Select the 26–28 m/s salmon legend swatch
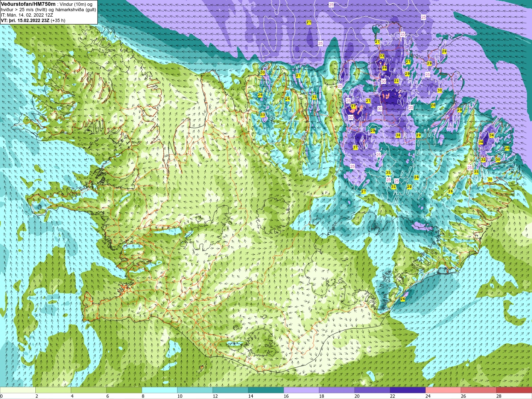The height and width of the screenshot is (399, 532). 478,390
